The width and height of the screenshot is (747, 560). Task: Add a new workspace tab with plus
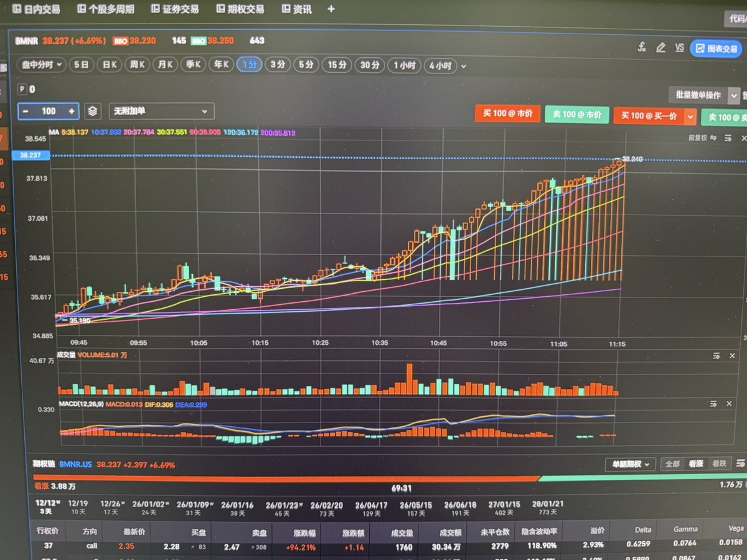(x=331, y=9)
